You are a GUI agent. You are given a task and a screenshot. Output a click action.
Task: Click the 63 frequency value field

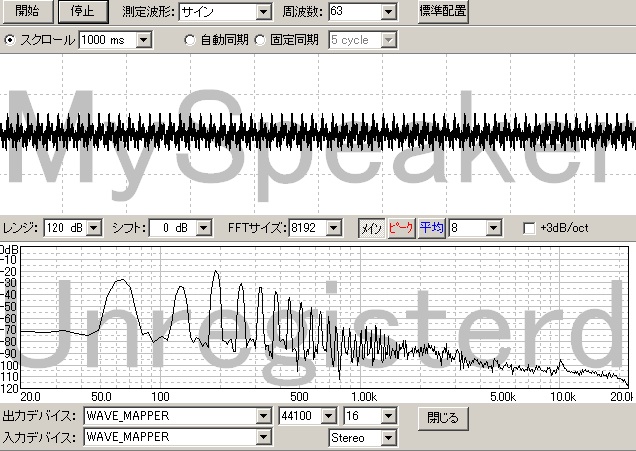click(355, 12)
